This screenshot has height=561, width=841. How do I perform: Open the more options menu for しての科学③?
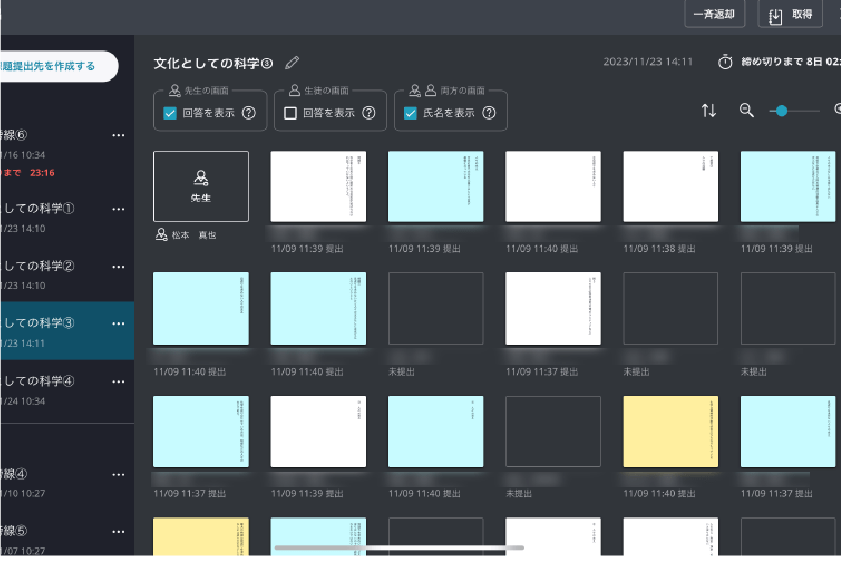[118, 323]
